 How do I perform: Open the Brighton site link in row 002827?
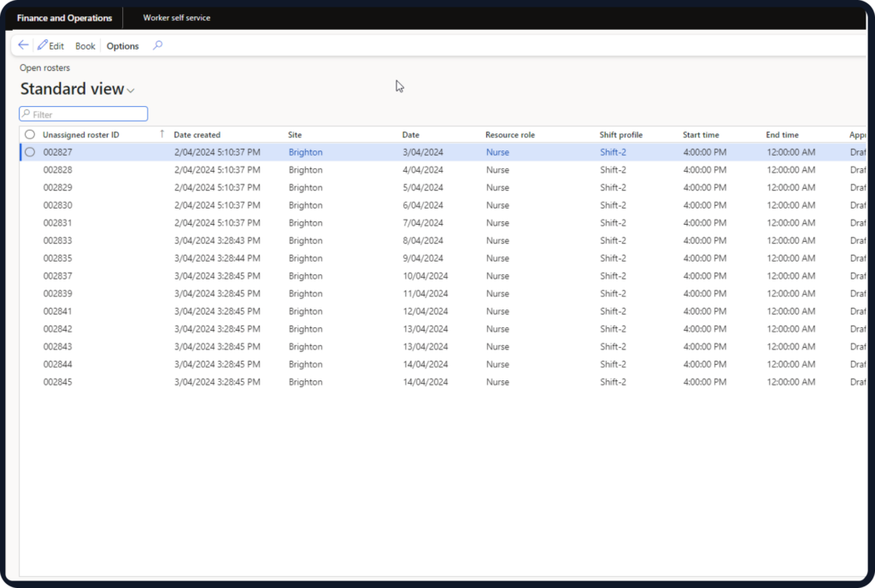(x=305, y=152)
